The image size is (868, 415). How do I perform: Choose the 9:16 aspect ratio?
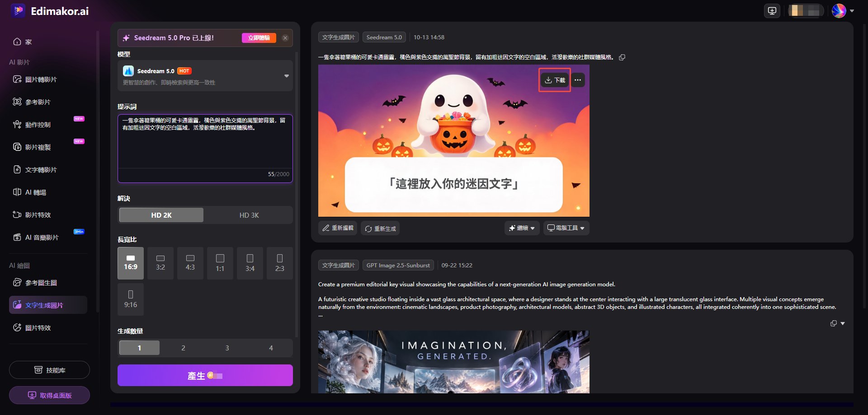[x=131, y=299]
